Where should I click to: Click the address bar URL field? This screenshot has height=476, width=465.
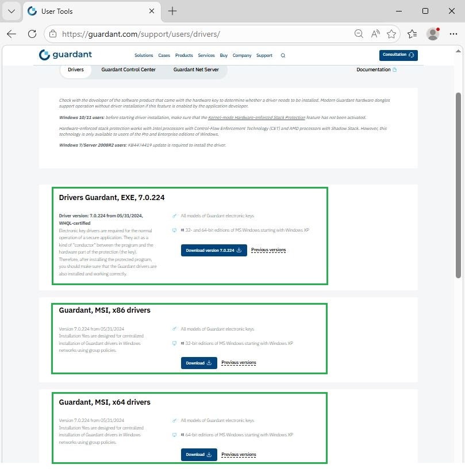pos(201,34)
